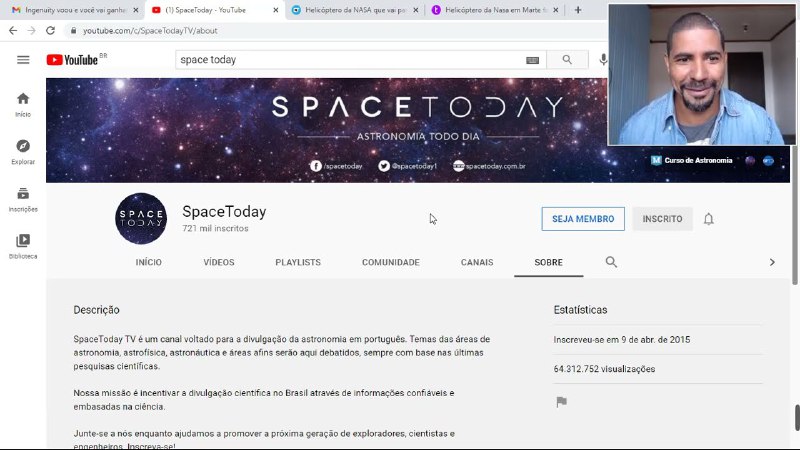
Task: Open the YouTube hamburger guide menu
Action: (23, 60)
